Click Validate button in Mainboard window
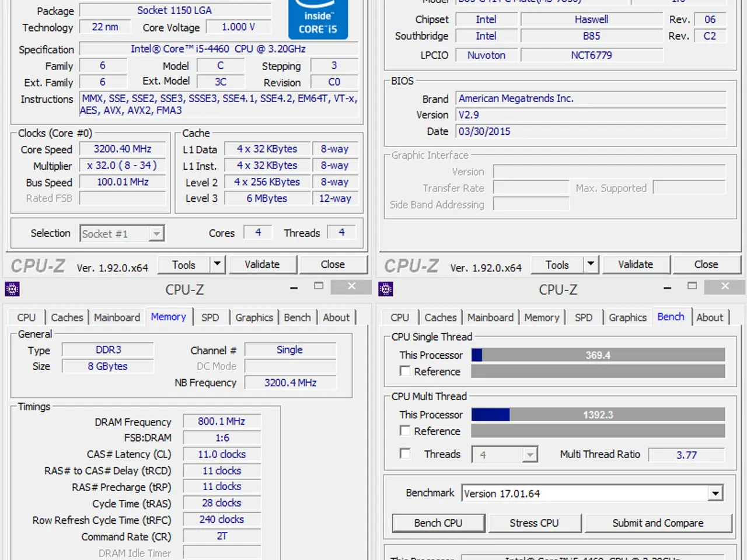Viewport: 747px width, 560px height. [636, 264]
